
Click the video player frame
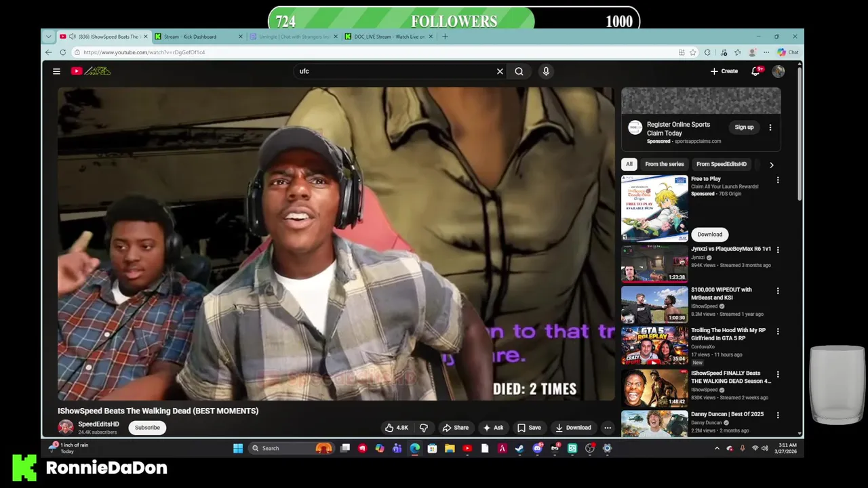coord(336,244)
